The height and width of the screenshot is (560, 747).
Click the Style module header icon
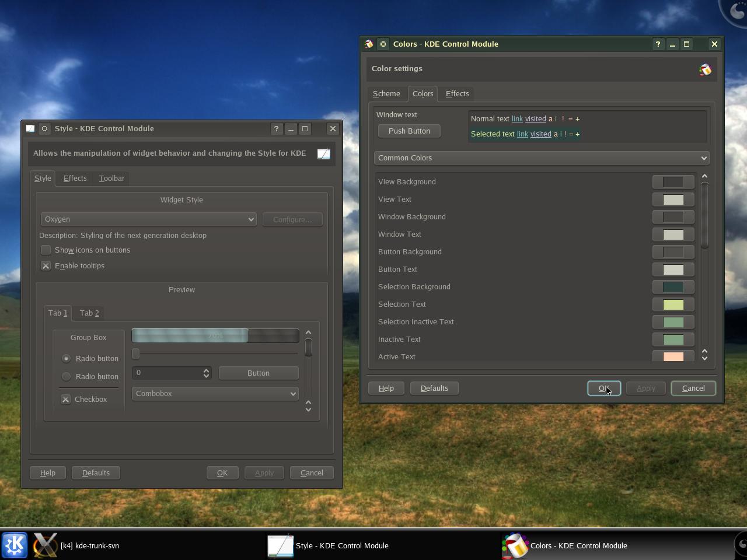point(324,153)
